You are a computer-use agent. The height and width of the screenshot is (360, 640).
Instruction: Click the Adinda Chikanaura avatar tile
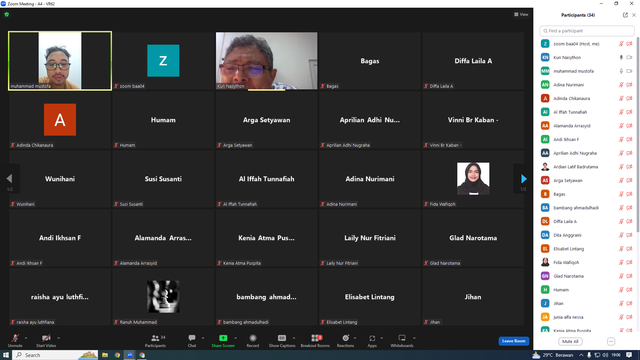(x=60, y=120)
